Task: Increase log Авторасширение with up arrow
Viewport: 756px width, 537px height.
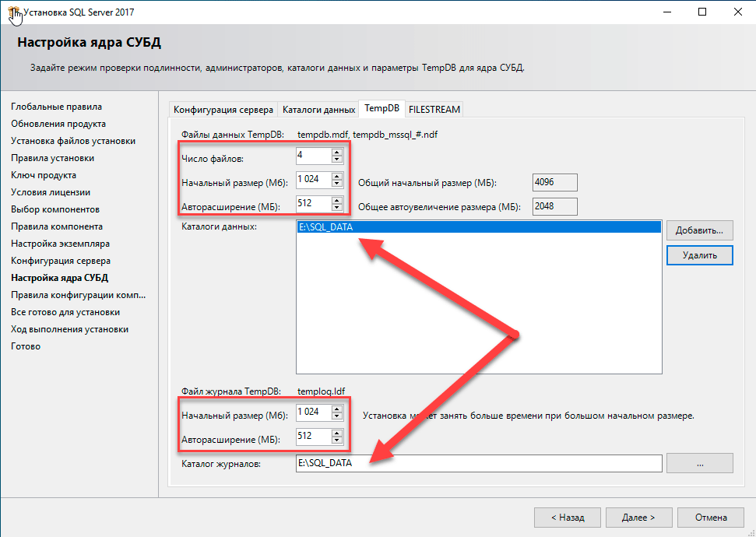Action: pyautogui.click(x=337, y=433)
